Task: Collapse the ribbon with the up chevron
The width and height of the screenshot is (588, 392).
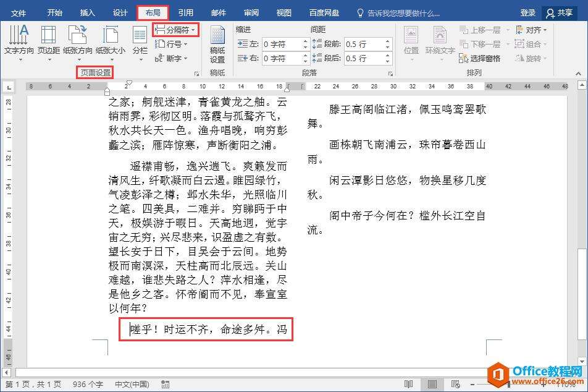Action: point(578,74)
